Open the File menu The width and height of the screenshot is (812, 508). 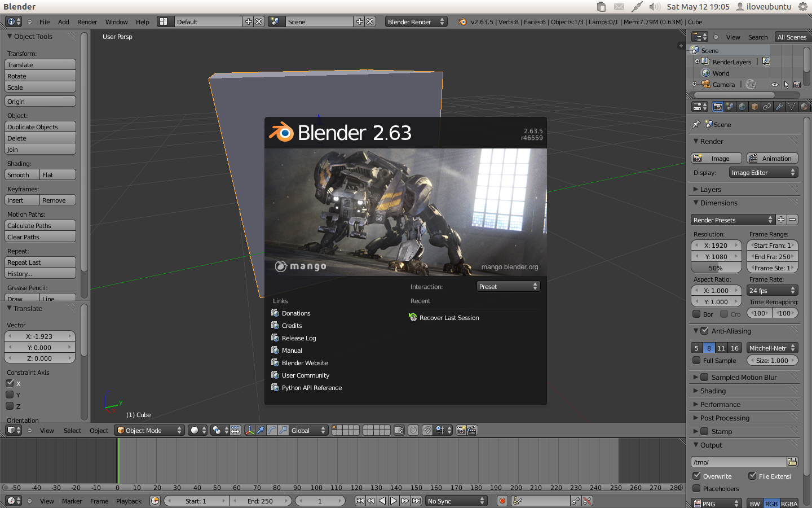click(x=45, y=22)
